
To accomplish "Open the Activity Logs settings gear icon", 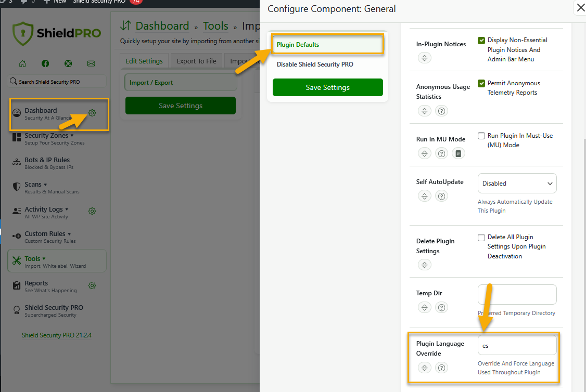I will [x=92, y=211].
